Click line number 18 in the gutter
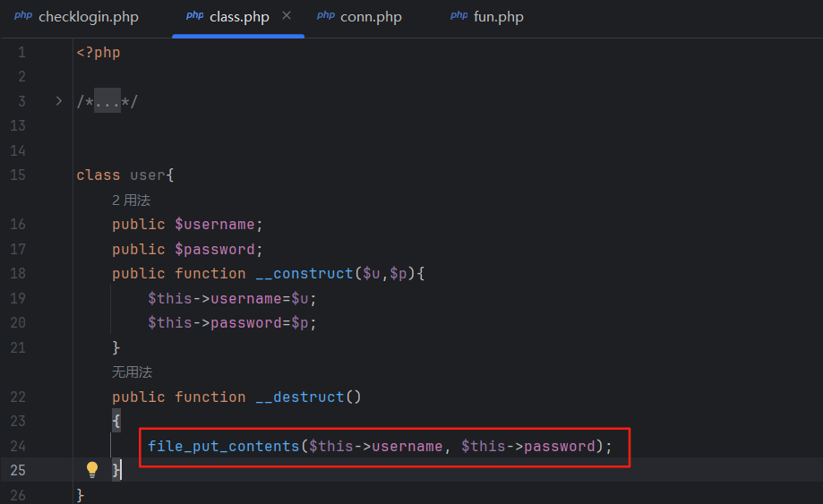The width and height of the screenshot is (823, 504). click(18, 274)
